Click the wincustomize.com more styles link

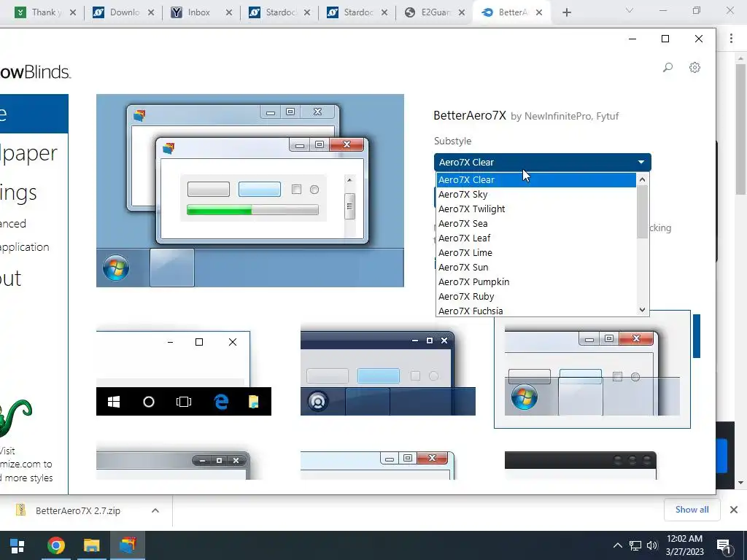pyautogui.click(x=26, y=464)
